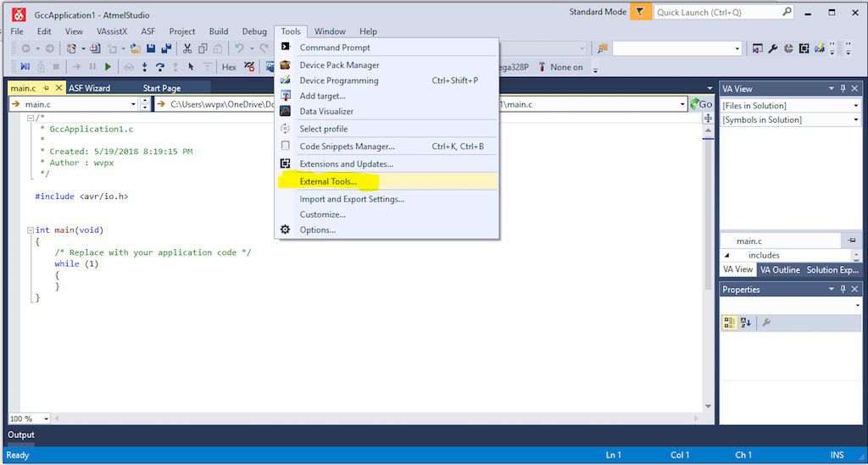The height and width of the screenshot is (465, 868).
Task: Open the ASF menu
Action: coord(147,31)
